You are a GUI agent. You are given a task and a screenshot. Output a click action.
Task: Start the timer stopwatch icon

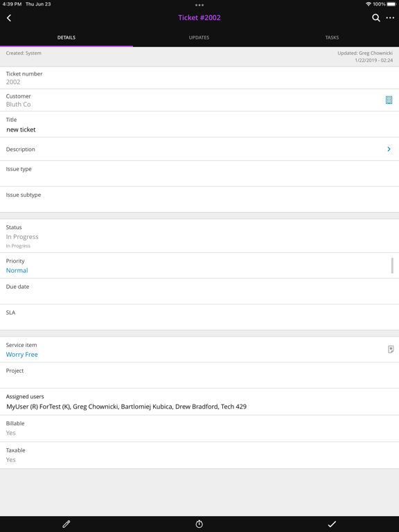pos(199,524)
